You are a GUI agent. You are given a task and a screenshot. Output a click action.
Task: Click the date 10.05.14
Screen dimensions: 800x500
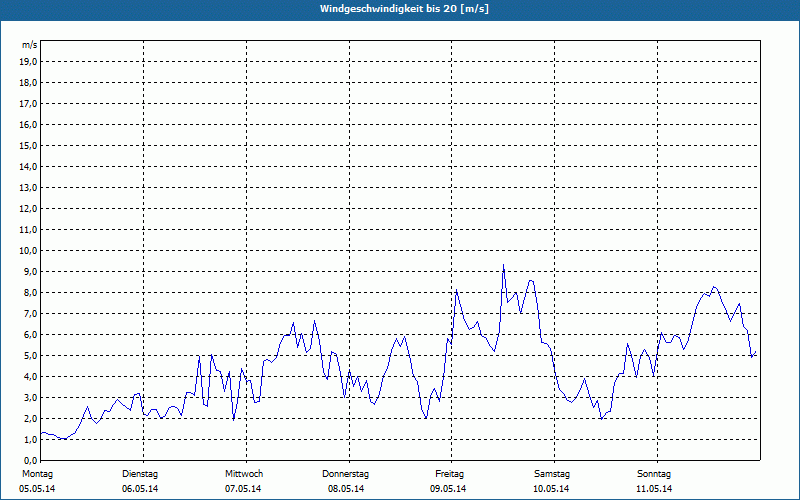[x=551, y=489]
